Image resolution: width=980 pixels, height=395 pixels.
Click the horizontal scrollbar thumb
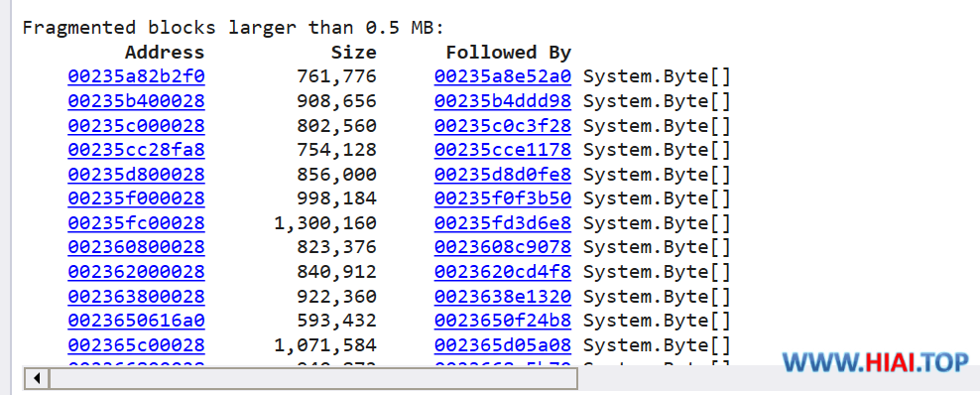tap(313, 378)
